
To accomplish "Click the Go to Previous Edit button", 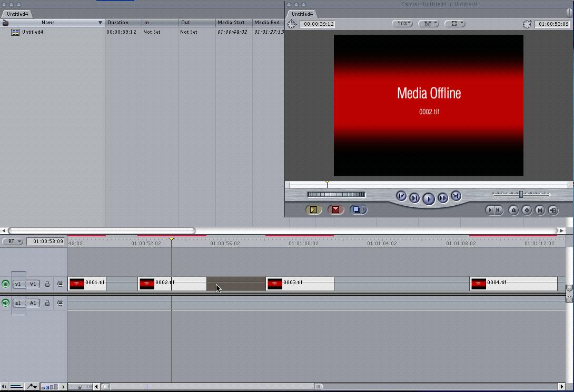I will click(401, 196).
